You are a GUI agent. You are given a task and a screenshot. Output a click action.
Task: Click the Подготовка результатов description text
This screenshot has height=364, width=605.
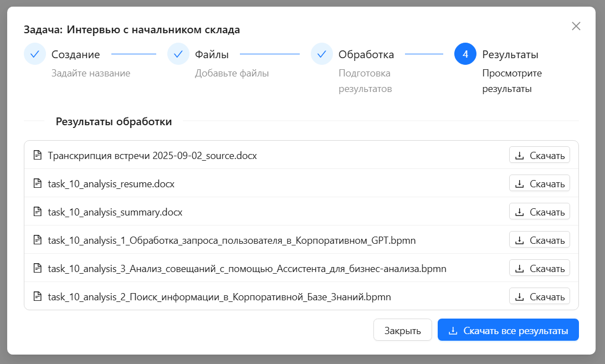[366, 81]
